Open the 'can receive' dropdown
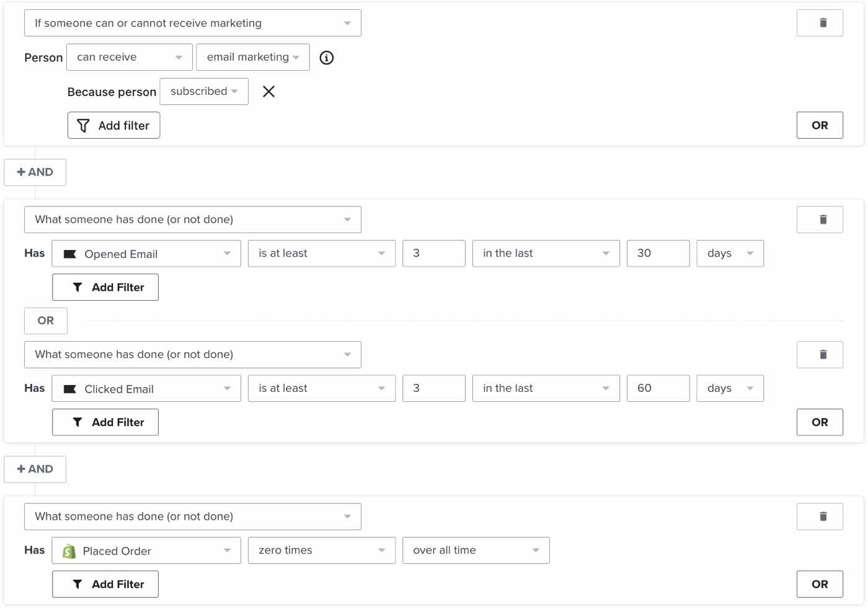Screen dimensions: 868x609 tap(130, 57)
